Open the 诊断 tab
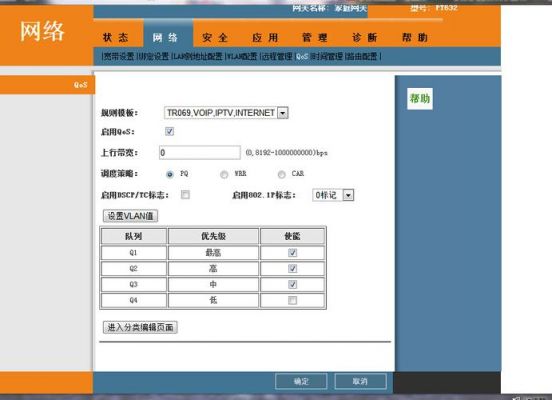 coord(365,37)
